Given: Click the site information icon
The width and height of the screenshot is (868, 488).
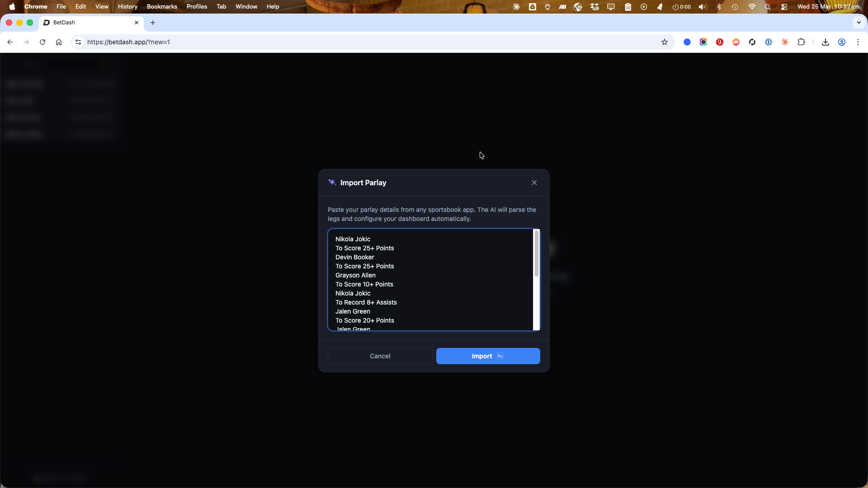Looking at the screenshot, I should [x=78, y=42].
